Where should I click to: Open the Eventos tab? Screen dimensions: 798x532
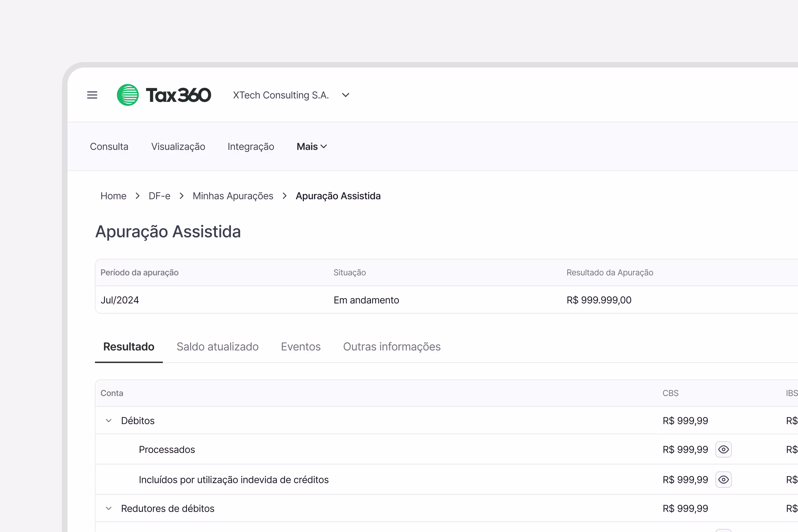(301, 347)
